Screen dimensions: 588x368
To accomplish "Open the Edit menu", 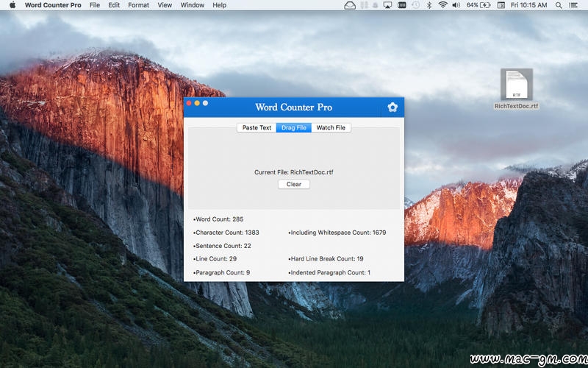I will coord(114,5).
